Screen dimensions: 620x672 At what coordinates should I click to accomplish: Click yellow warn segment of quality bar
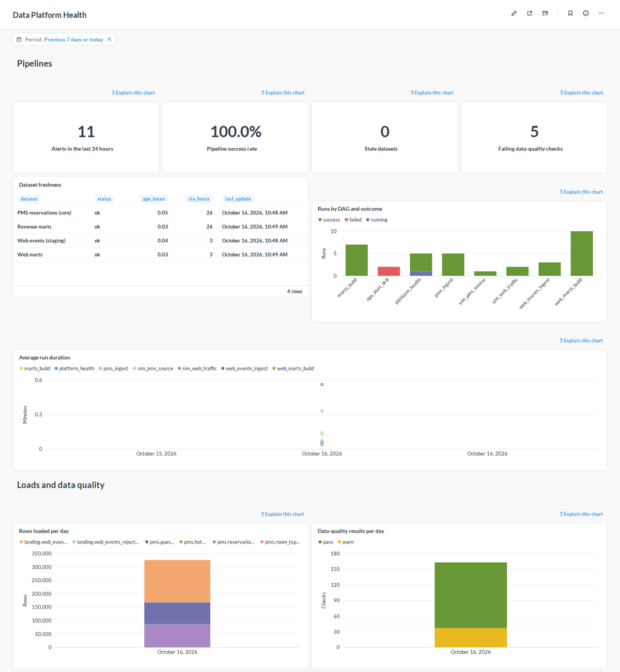click(x=471, y=637)
